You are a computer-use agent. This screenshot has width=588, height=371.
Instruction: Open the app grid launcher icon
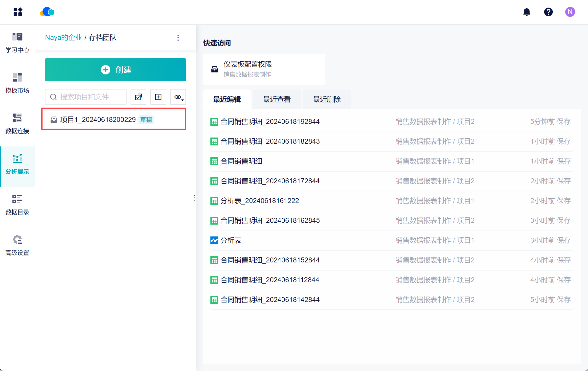click(x=18, y=12)
